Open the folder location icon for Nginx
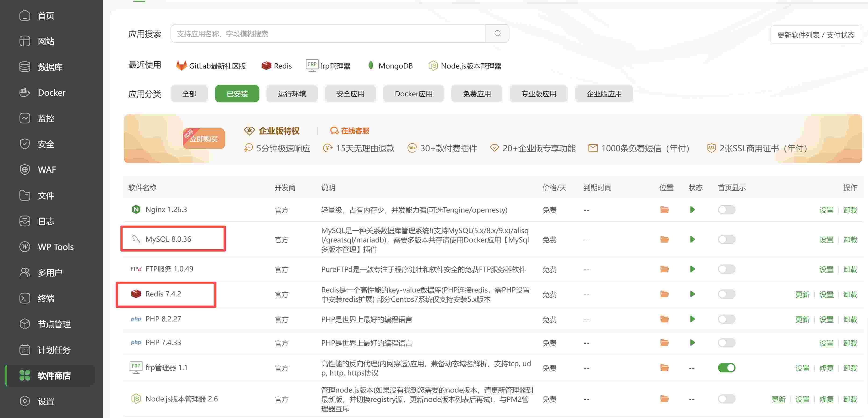Screen dimensions: 868x418 click(x=664, y=210)
